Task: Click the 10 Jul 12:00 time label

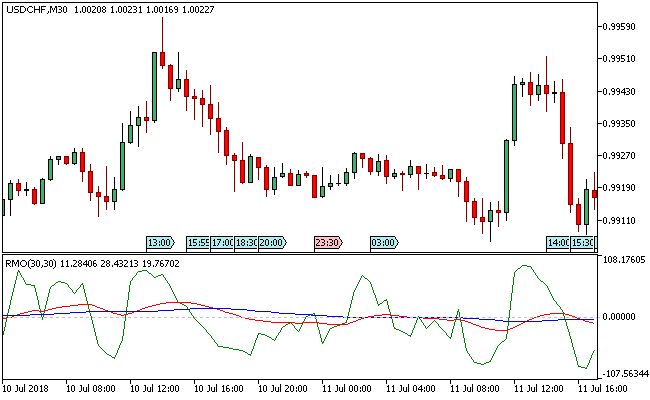Action: [x=158, y=387]
